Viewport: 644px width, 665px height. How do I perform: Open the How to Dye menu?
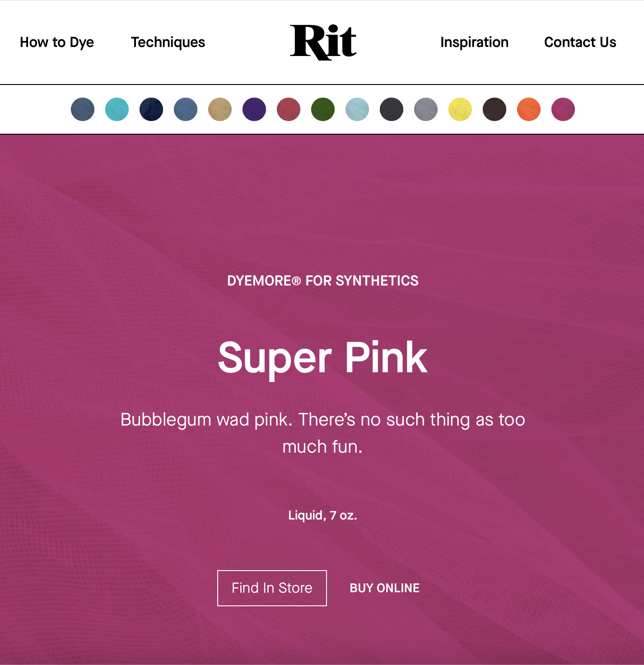(57, 42)
